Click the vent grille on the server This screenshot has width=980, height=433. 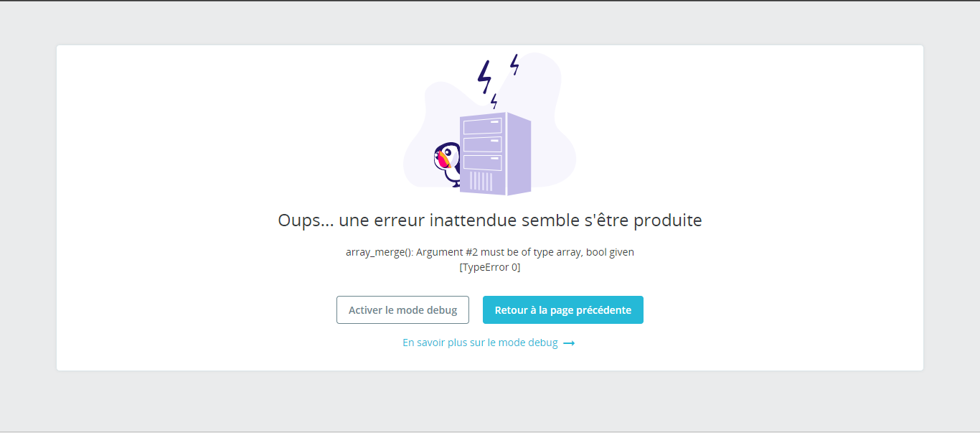(481, 181)
